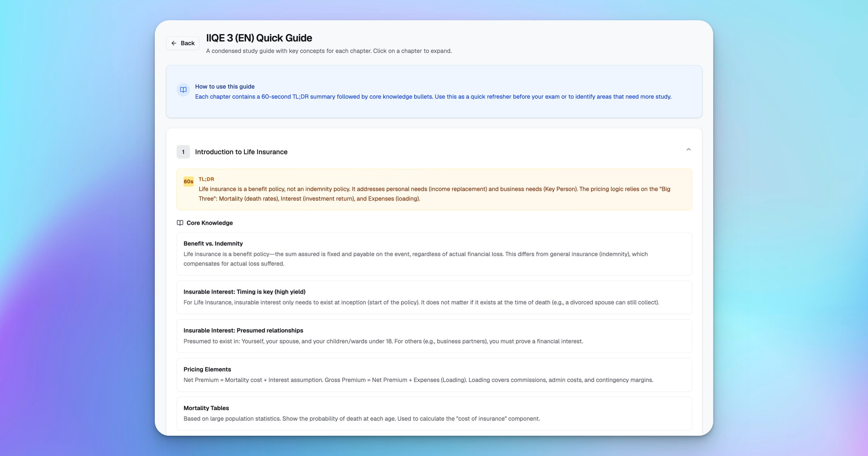868x456 pixels.
Task: Click the TL;DR label
Action: 206,179
